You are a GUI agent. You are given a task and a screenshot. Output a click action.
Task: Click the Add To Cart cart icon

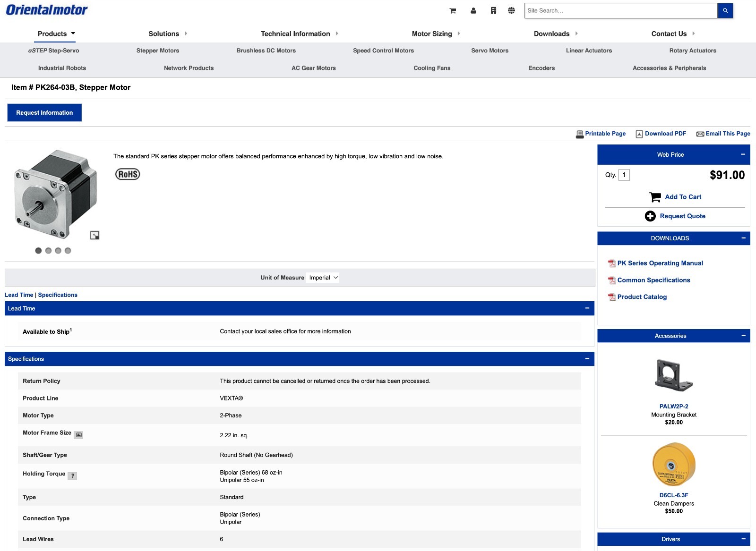point(655,197)
